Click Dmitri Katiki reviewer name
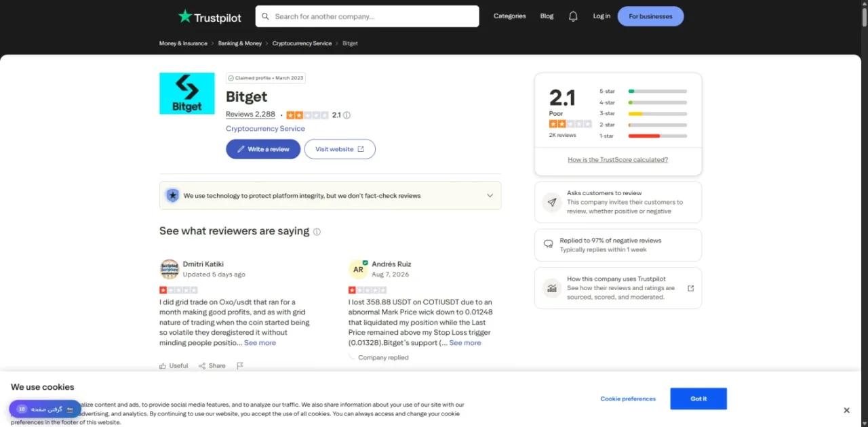 coord(203,264)
